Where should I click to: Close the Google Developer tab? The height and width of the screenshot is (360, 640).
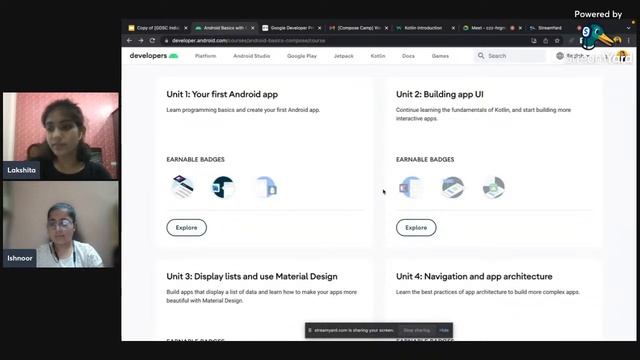click(319, 28)
